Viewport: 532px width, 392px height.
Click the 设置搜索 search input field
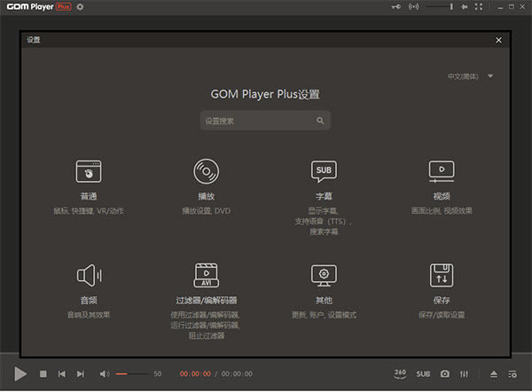(x=257, y=121)
